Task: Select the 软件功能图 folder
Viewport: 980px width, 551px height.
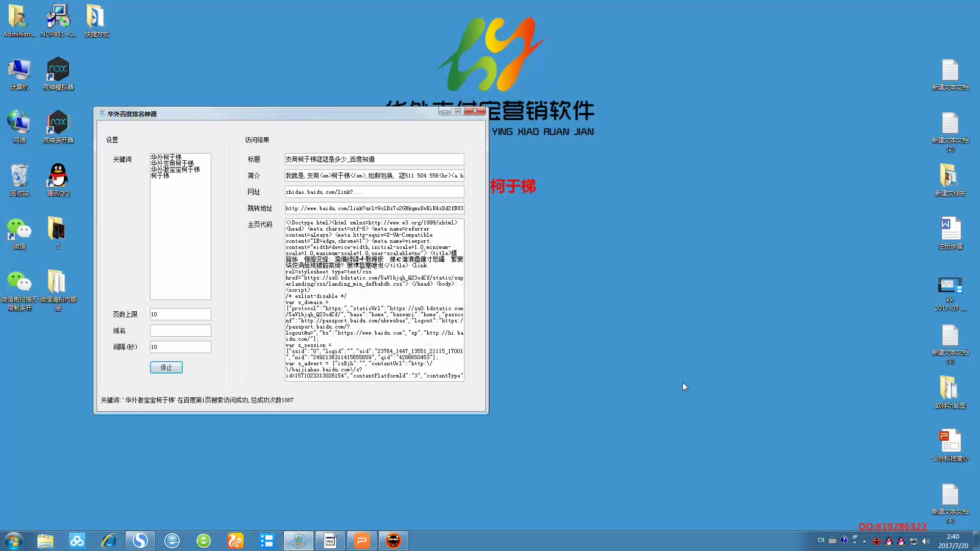Action: pyautogui.click(x=950, y=392)
